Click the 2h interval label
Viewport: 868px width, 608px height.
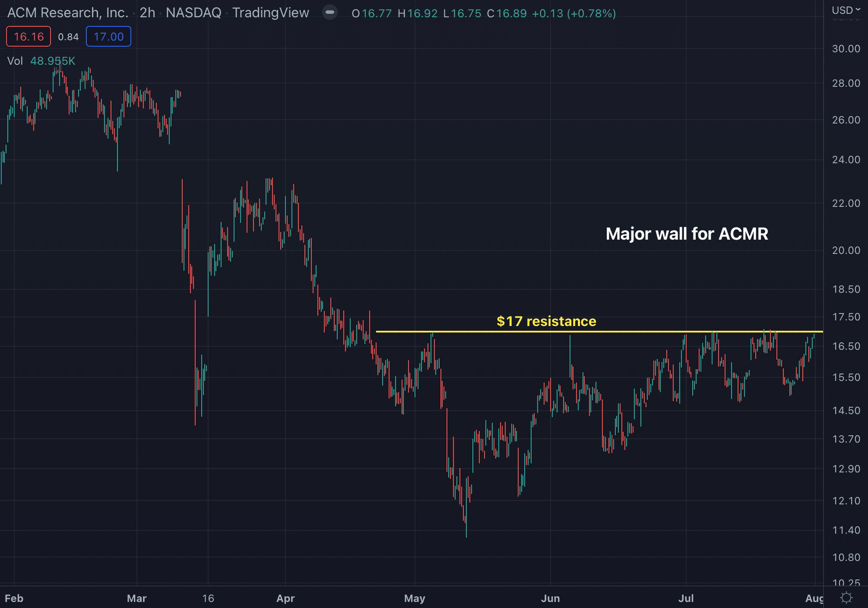pos(147,13)
